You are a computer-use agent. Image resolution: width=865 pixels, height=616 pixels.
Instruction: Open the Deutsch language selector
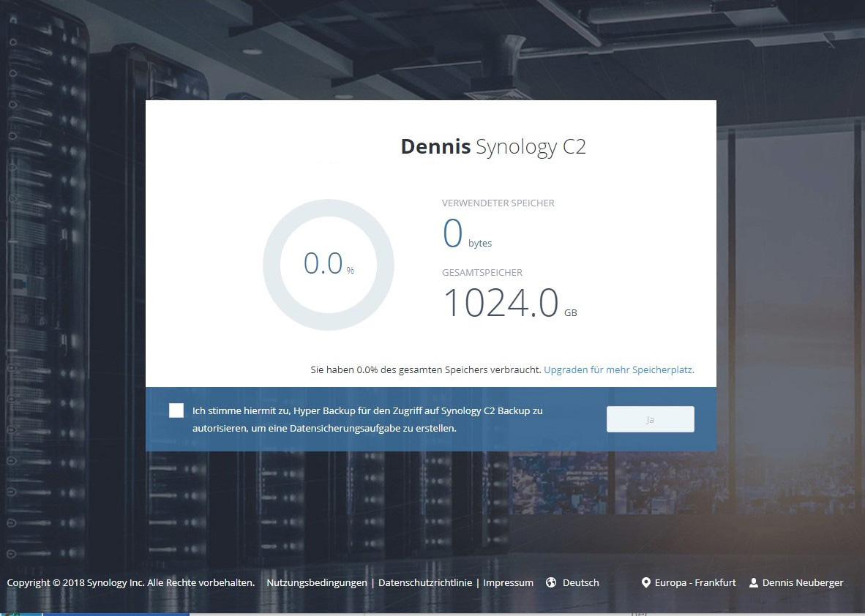[x=581, y=582]
